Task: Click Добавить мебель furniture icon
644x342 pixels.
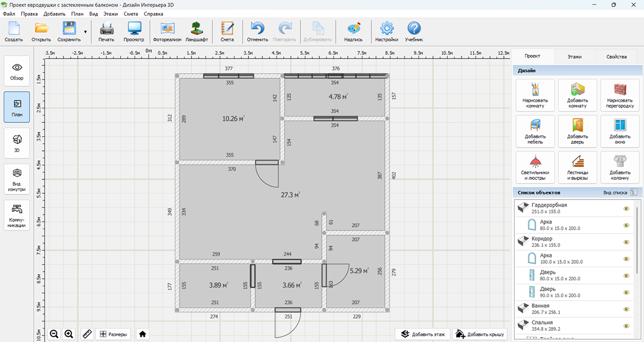Action: 535,132
